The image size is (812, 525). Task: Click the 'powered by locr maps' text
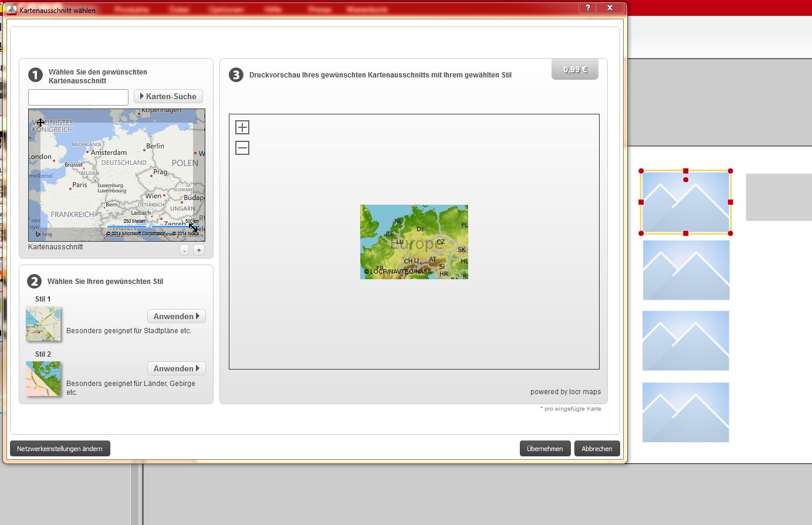(566, 392)
